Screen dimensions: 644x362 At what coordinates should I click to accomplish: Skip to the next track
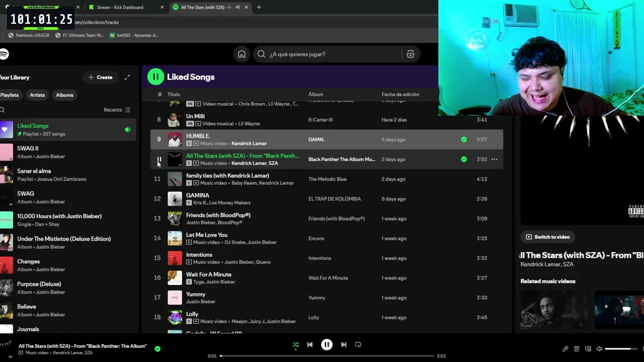click(344, 345)
